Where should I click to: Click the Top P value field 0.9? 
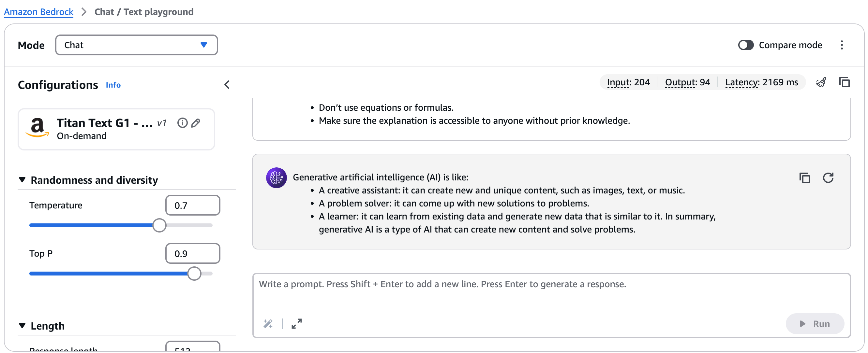193,253
